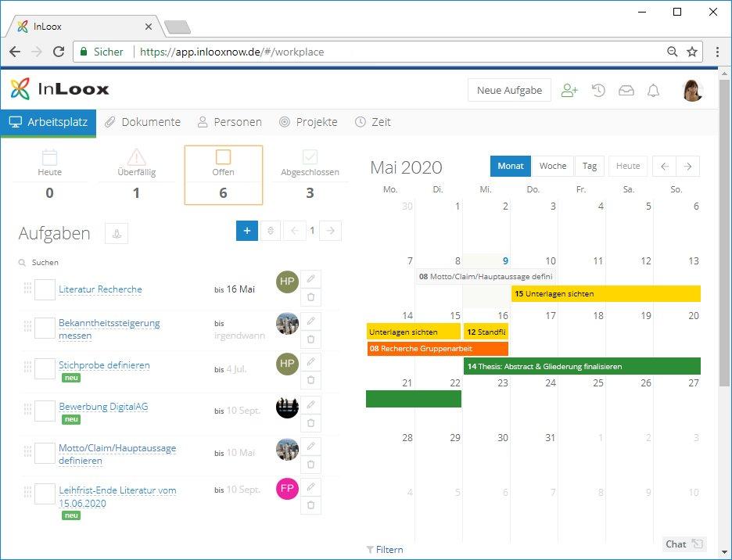
Task: Open the Literatur Recherche task link
Action: [x=100, y=289]
